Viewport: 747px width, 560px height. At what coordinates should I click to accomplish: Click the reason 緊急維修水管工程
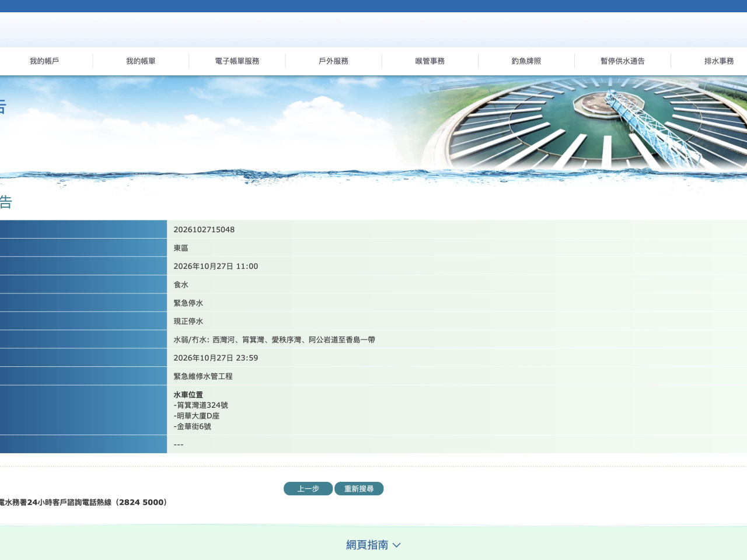(203, 376)
